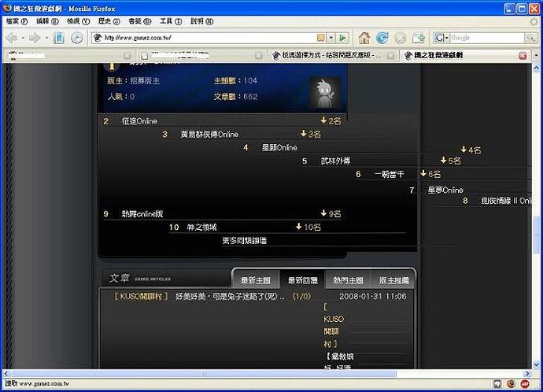Click the orange Firefox status bar icon
543x392 pixels.
[x=512, y=383]
